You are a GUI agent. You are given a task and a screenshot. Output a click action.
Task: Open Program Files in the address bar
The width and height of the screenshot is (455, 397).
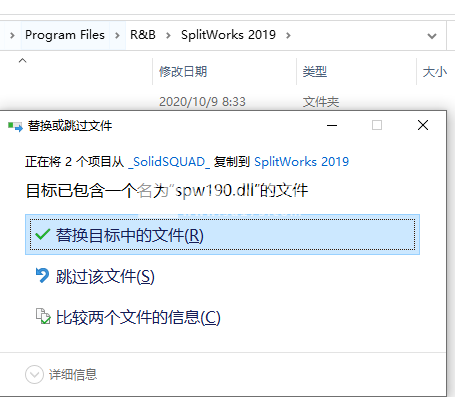65,35
